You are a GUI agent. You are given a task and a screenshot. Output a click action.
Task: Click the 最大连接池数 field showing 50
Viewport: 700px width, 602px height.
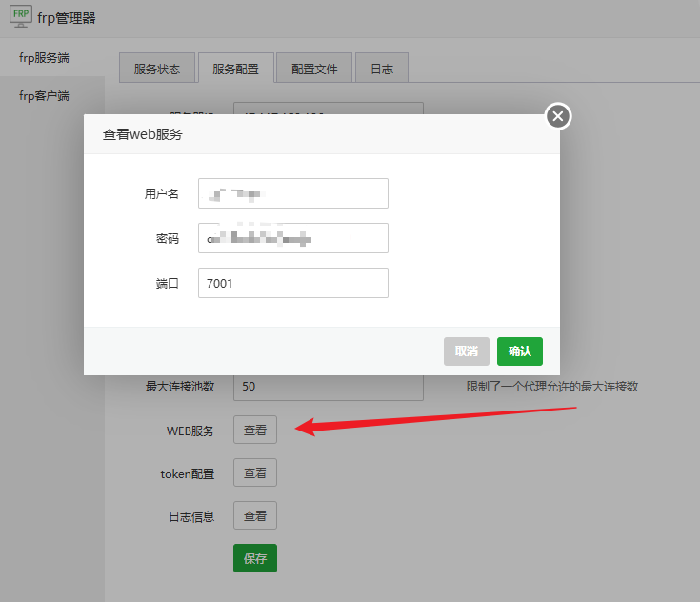click(327, 387)
